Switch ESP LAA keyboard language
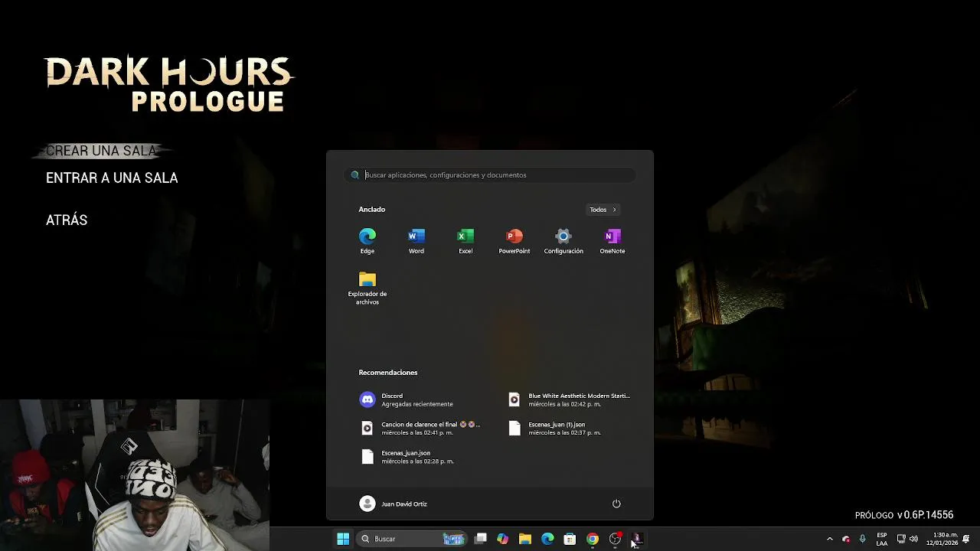Viewport: 980px width, 551px height. tap(882, 539)
